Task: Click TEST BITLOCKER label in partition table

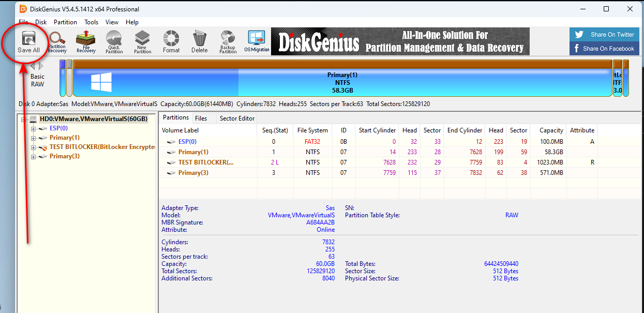Action: coord(206,162)
